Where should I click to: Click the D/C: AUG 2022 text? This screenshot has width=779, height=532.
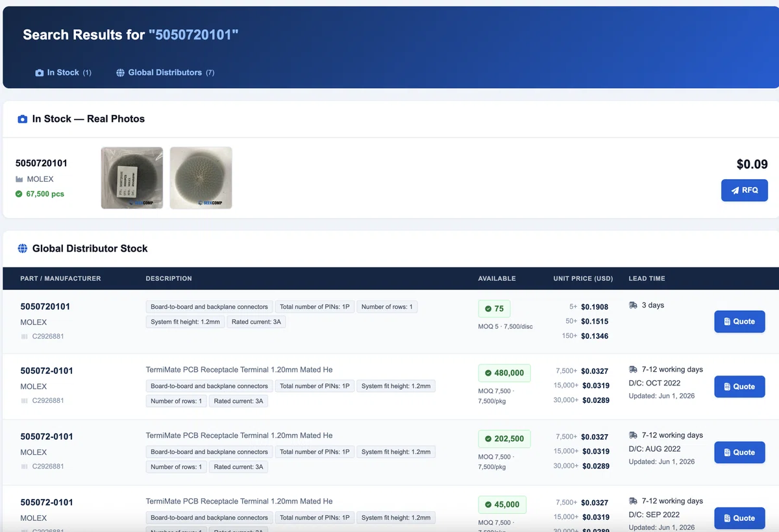coord(654,448)
